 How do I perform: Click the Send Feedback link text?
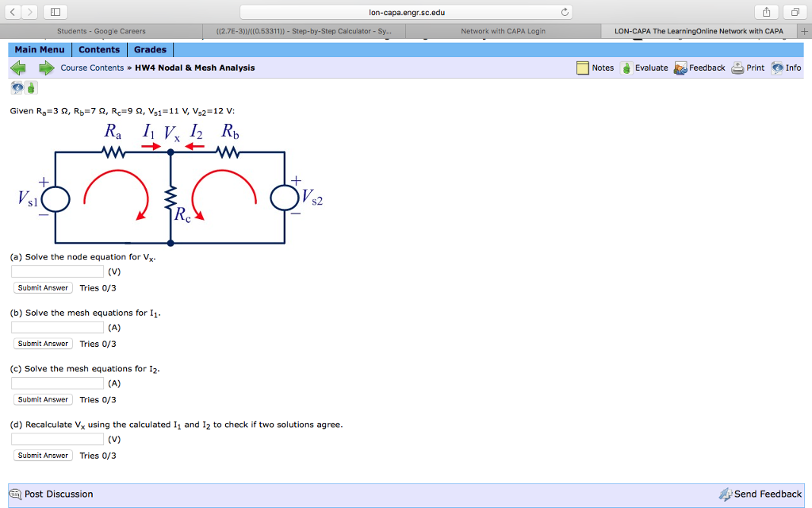pyautogui.click(x=768, y=494)
